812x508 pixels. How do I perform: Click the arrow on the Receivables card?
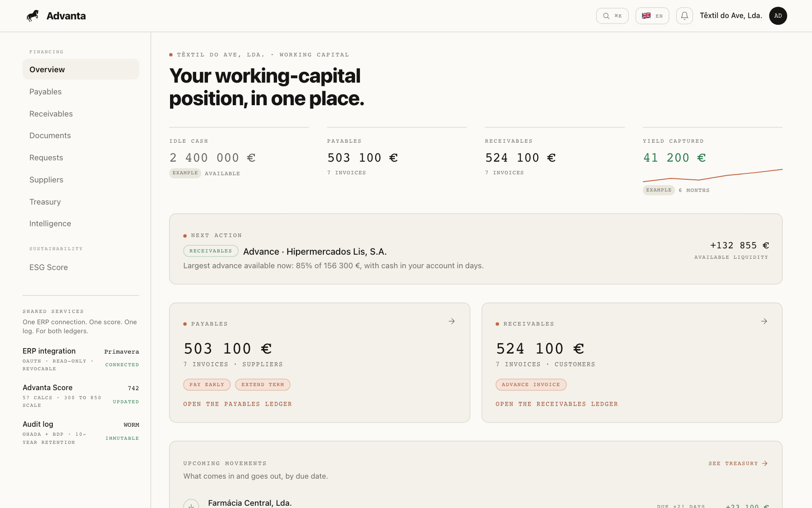point(764,321)
